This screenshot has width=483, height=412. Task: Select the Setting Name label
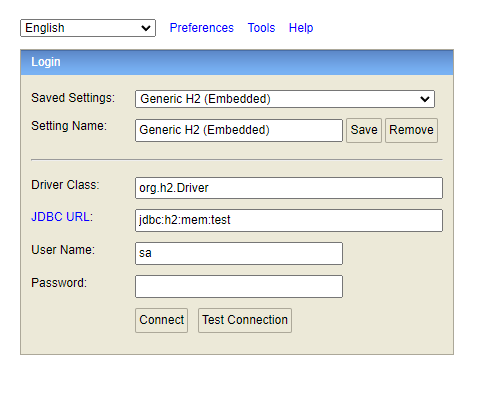pyautogui.click(x=69, y=126)
